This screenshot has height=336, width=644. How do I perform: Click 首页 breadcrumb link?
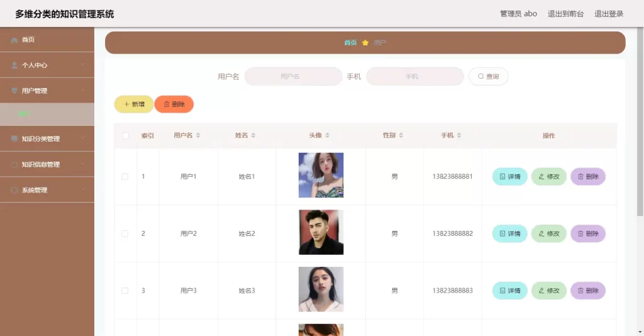(350, 43)
